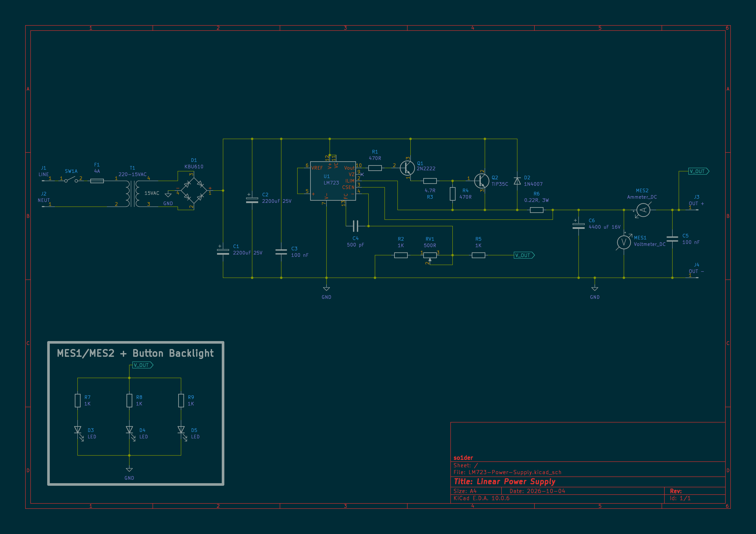Click the SW1A switch symbol

[x=71, y=180]
